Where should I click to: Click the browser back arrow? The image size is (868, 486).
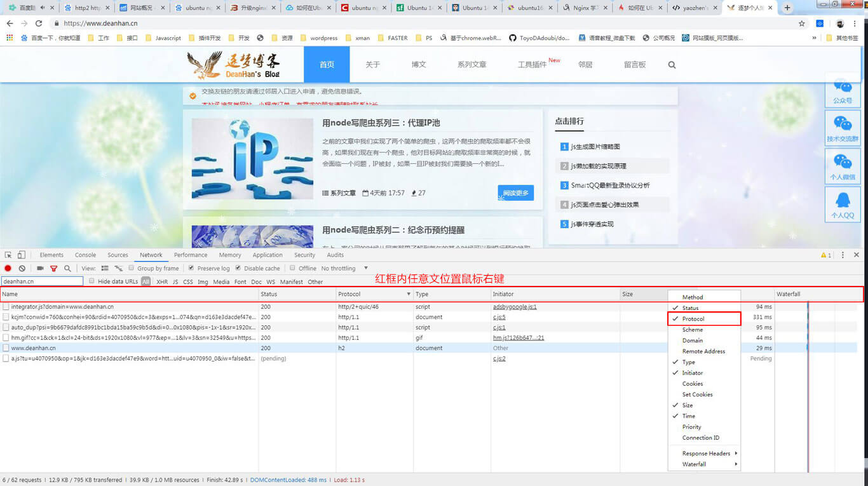10,23
